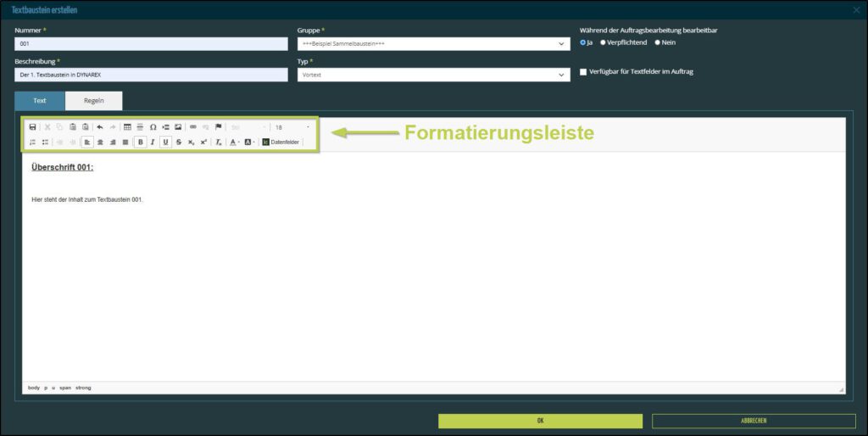Image resolution: width=868 pixels, height=436 pixels.
Task: Toggle bold formatting button
Action: [x=140, y=143]
